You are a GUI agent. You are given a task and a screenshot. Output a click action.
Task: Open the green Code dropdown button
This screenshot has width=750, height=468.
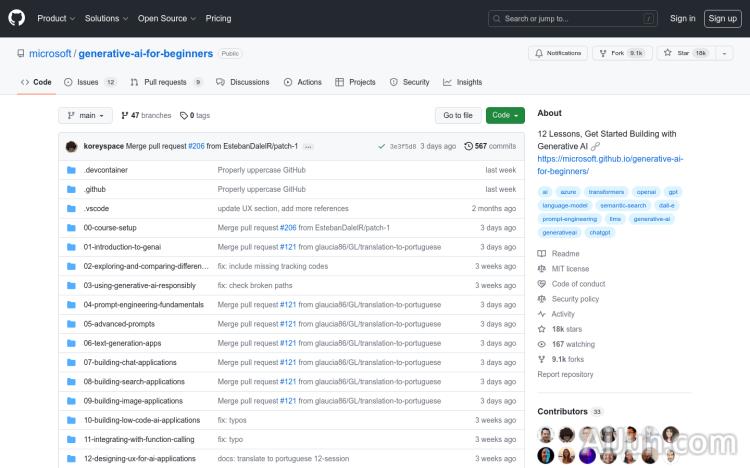[x=505, y=116]
